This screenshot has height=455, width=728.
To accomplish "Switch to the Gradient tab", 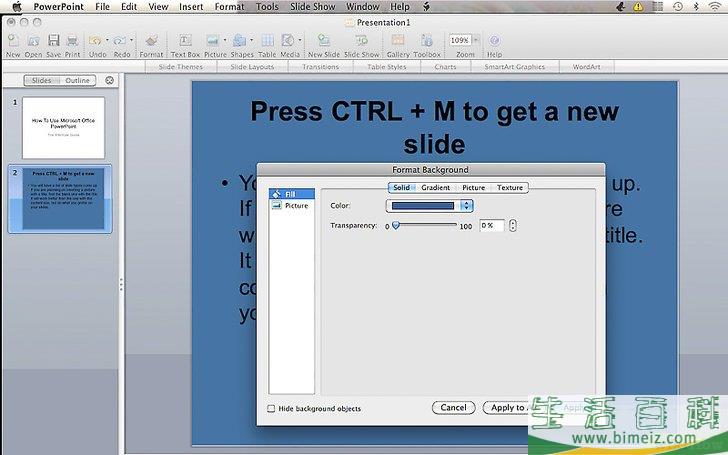I will click(436, 188).
